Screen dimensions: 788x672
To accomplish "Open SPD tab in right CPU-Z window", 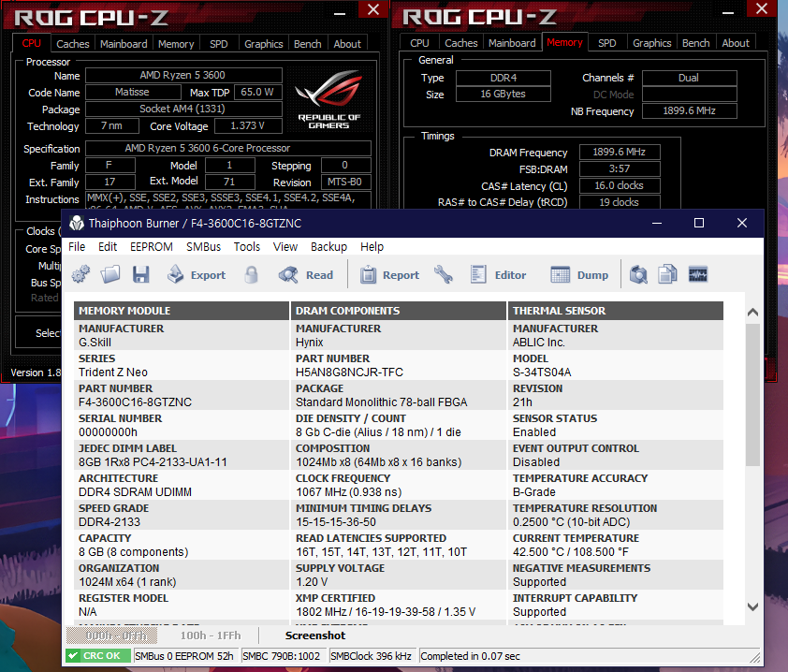I will (607, 43).
